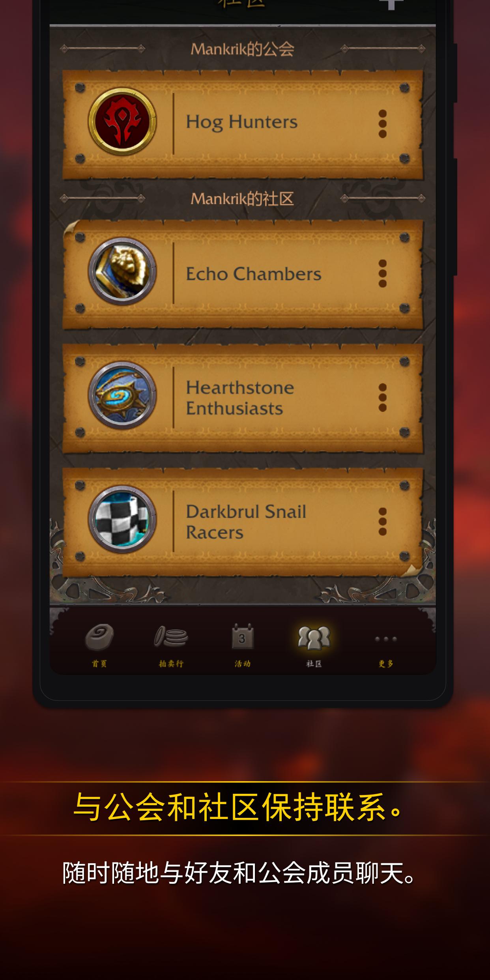The height and width of the screenshot is (980, 490).
Task: Expand the Hog Hunters three-dot options menu
Action: [x=382, y=124]
